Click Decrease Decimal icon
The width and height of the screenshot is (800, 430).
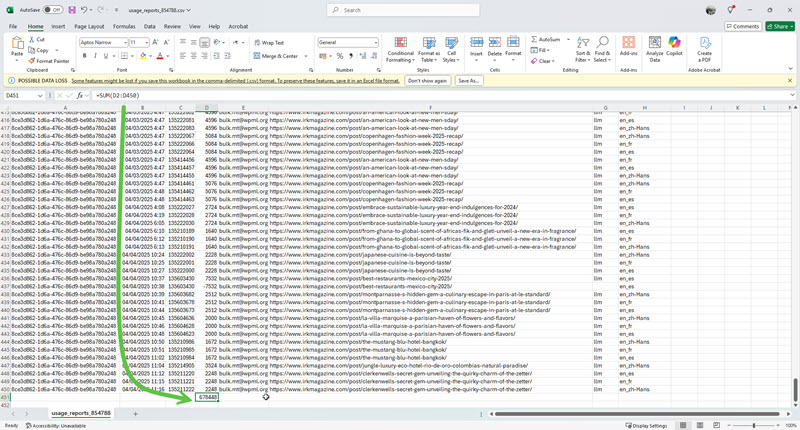[374, 56]
